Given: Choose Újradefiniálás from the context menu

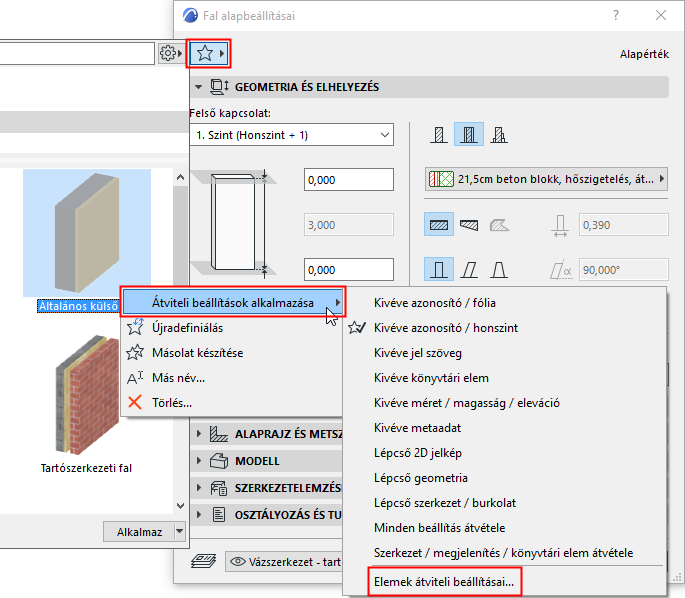Looking at the screenshot, I should click(232, 328).
